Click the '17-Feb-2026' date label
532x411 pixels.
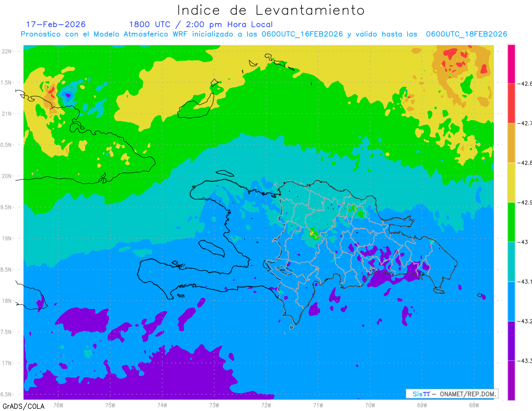tap(56, 24)
